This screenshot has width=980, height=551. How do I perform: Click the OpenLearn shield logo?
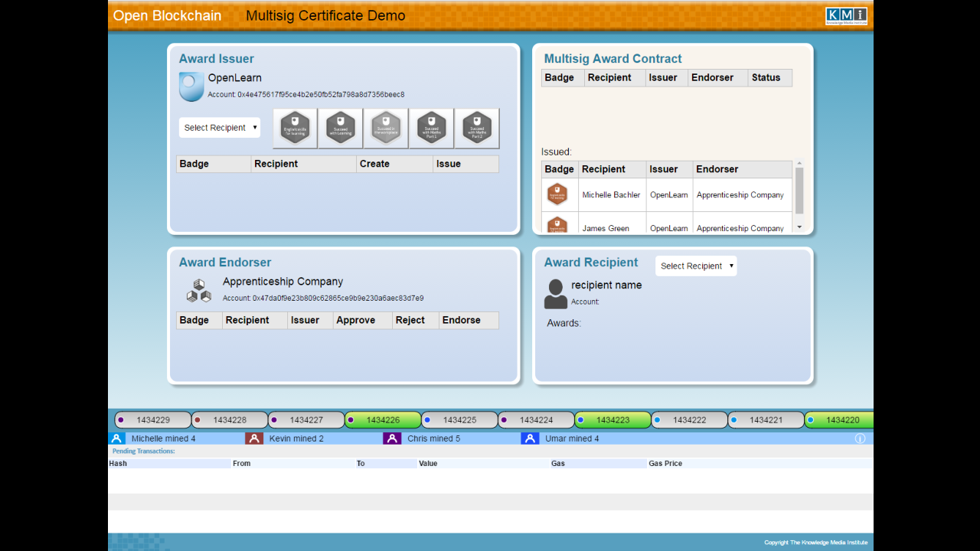191,86
